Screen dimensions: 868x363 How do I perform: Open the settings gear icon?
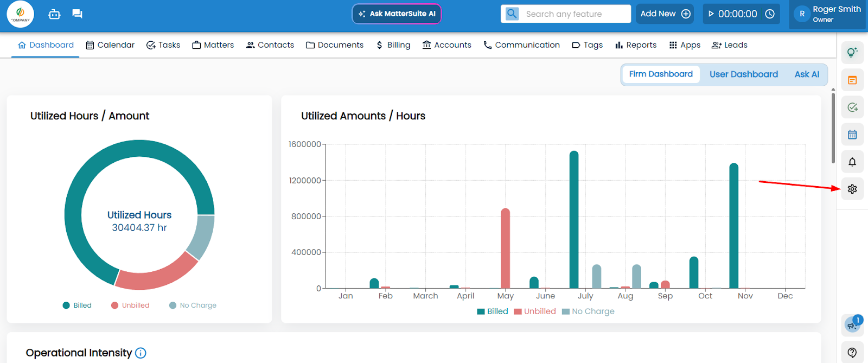pos(852,189)
